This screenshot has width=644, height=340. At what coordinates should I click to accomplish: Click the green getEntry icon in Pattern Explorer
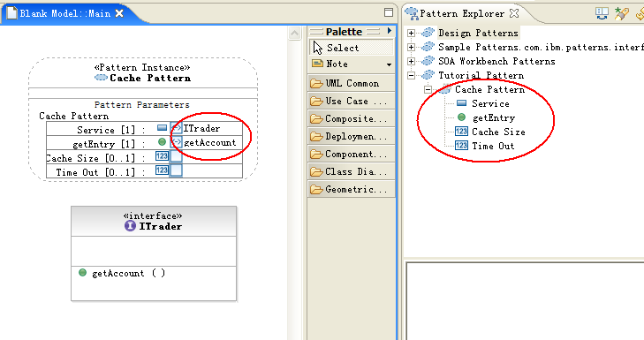click(462, 117)
